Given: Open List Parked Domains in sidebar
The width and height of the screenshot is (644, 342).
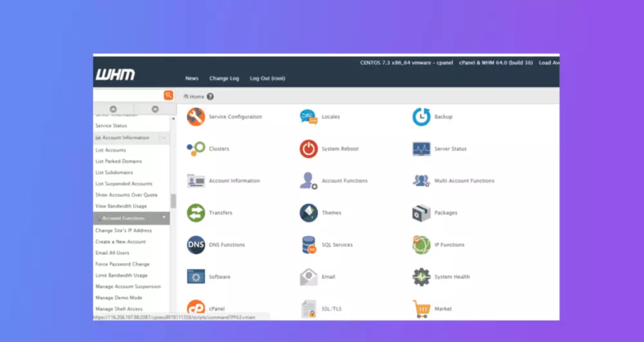Looking at the screenshot, I should (x=118, y=162).
